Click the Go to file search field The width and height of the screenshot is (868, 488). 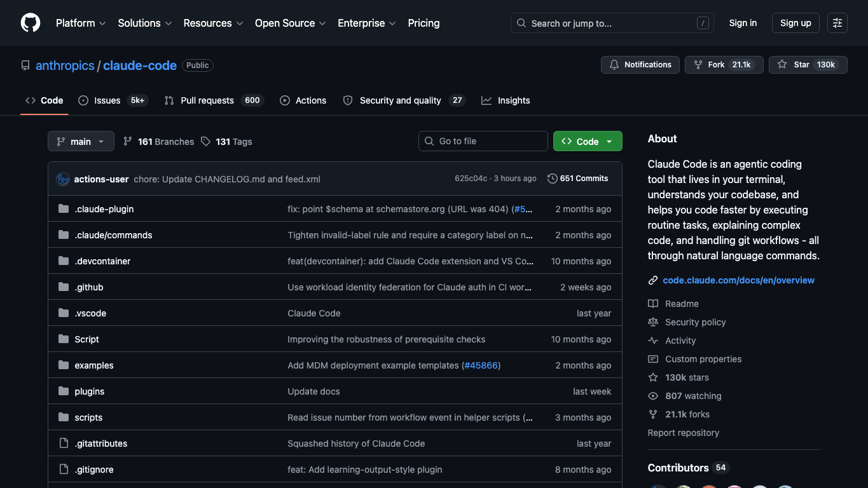point(483,141)
